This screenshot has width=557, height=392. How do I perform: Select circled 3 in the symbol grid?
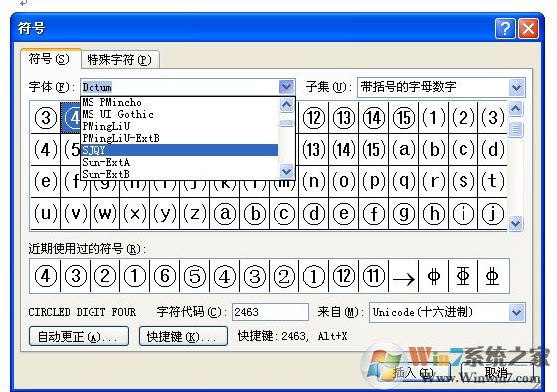(x=46, y=118)
